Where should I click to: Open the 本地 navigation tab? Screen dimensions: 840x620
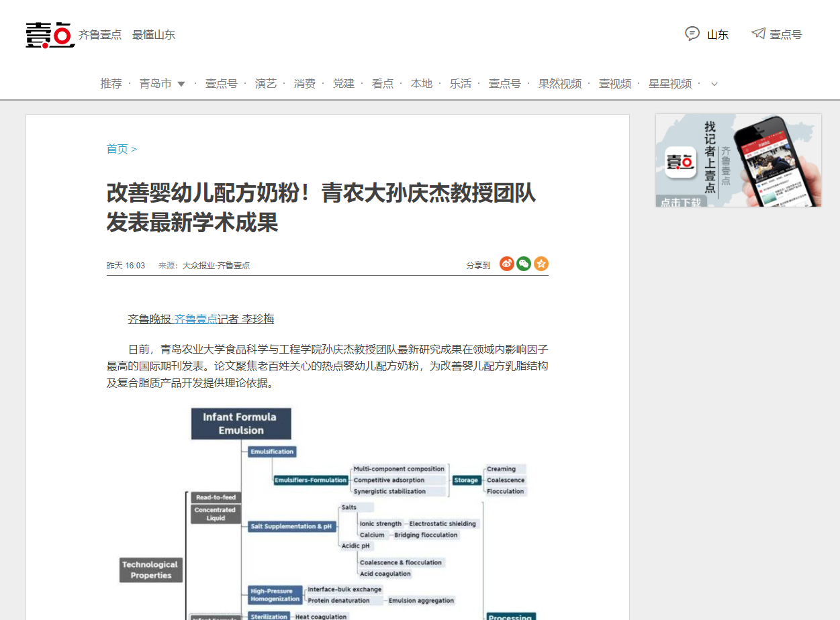click(x=422, y=84)
